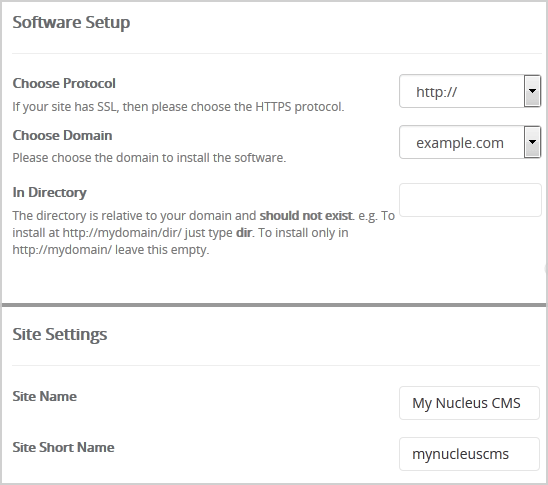Screen dimensions: 548x485
Task: Click the In Directory label
Action: tap(50, 193)
